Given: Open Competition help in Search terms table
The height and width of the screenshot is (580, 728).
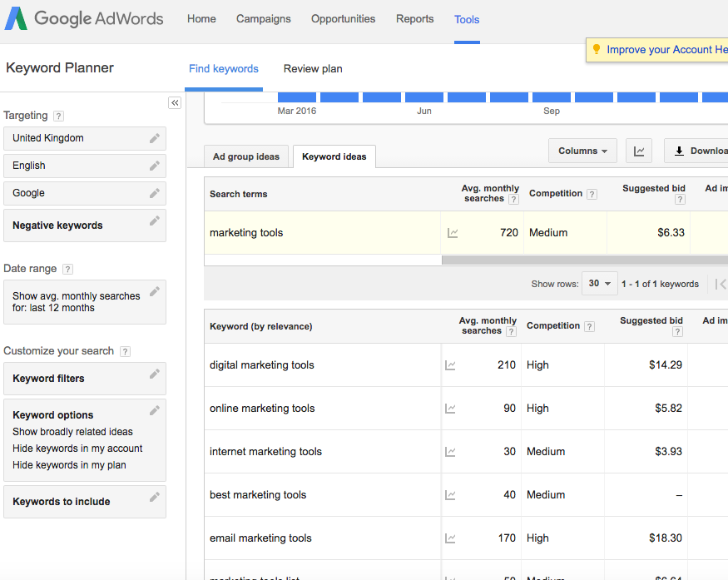Looking at the screenshot, I should point(592,194).
